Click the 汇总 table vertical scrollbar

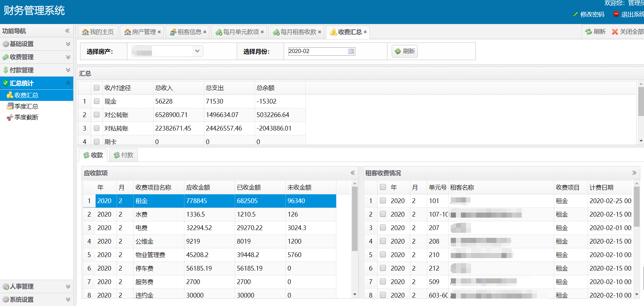(641, 102)
